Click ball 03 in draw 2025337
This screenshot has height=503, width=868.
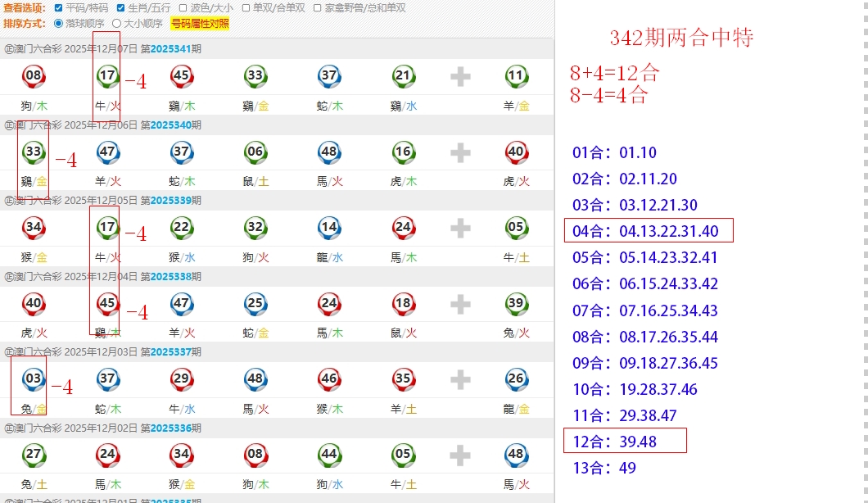(x=34, y=379)
